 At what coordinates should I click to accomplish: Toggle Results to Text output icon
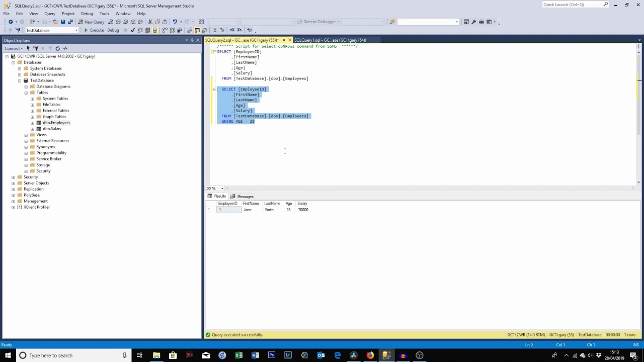(190, 30)
